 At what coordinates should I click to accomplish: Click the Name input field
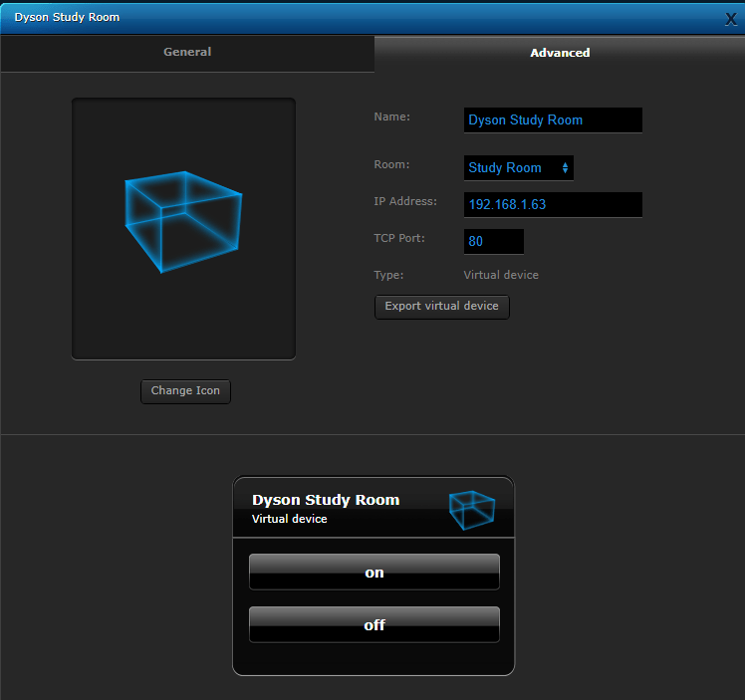553,120
